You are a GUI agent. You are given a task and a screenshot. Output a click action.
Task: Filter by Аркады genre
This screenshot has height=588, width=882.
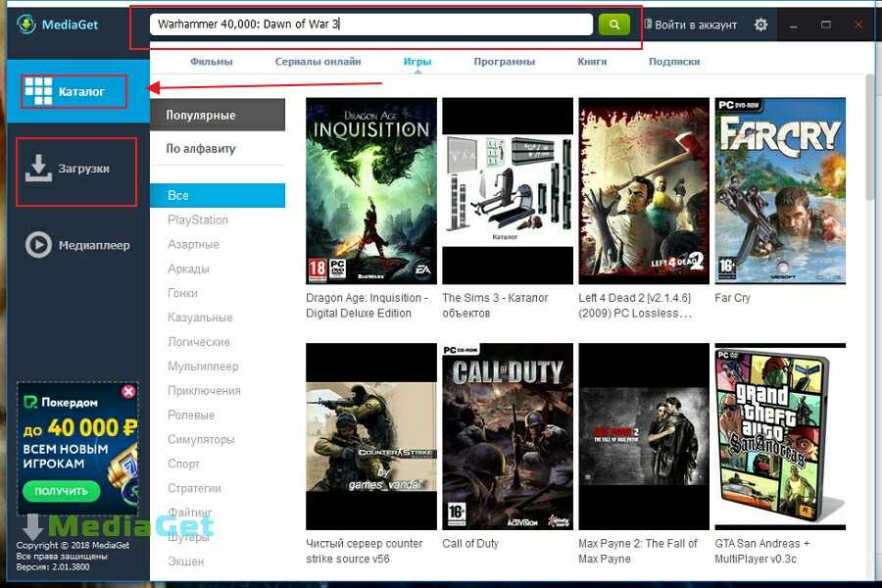click(188, 269)
